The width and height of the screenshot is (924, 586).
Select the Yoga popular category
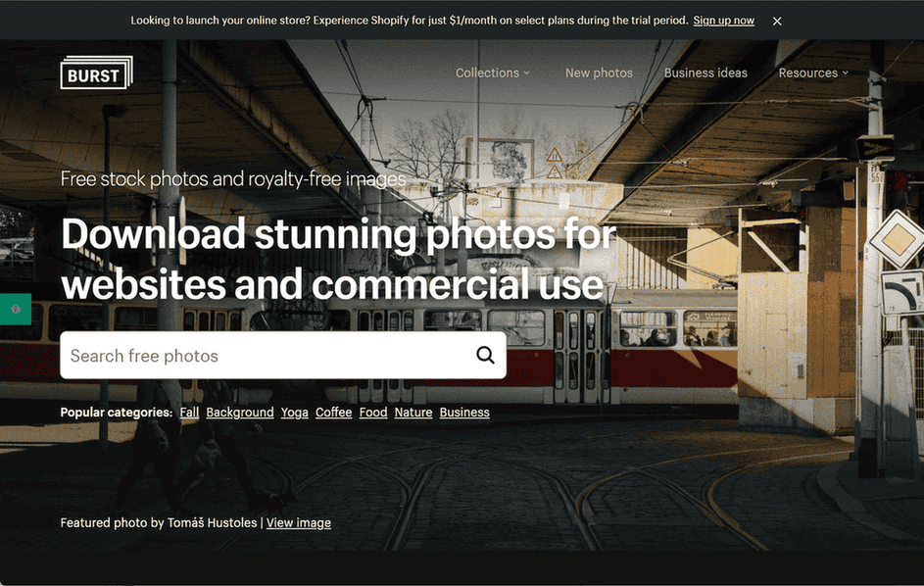[x=294, y=413]
